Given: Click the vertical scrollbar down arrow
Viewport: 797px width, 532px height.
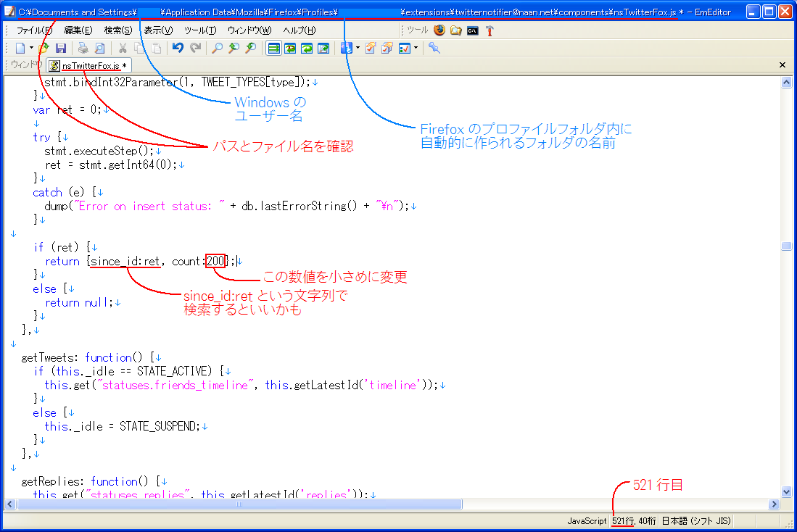Looking at the screenshot, I should click(786, 492).
